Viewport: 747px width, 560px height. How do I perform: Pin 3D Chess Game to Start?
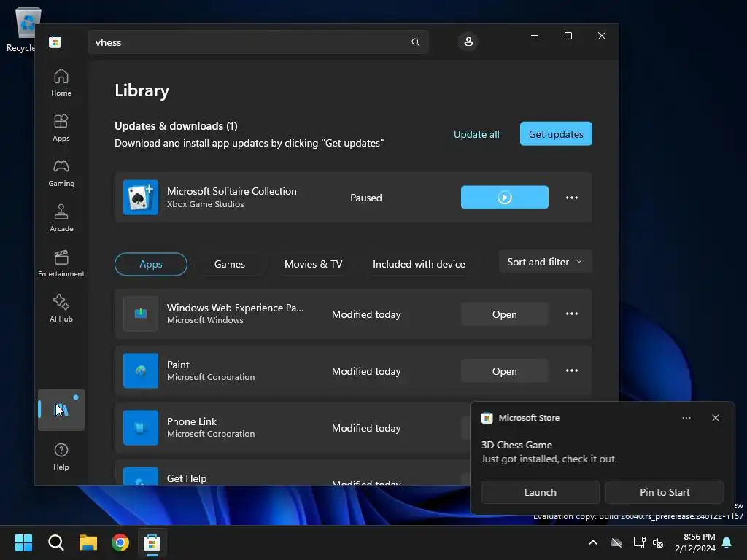pyautogui.click(x=665, y=492)
